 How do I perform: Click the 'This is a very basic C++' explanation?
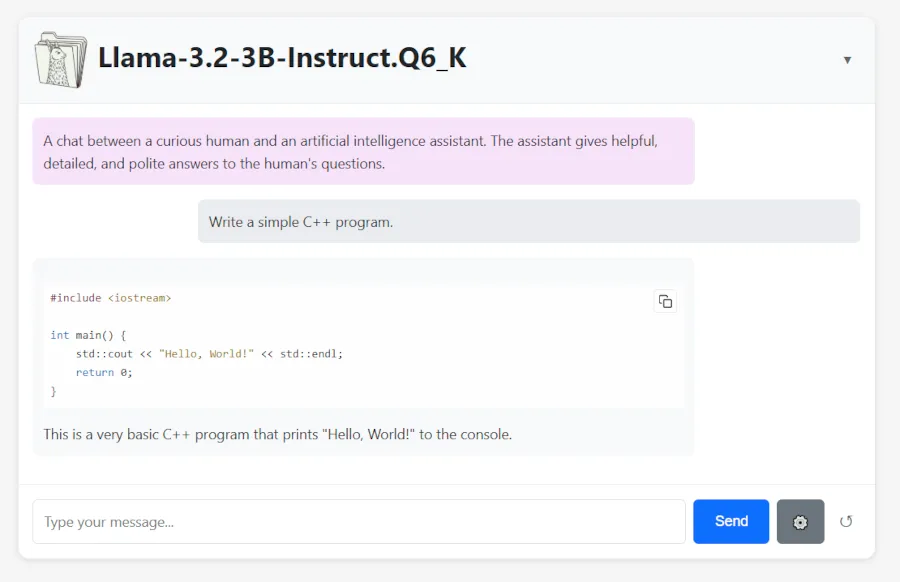click(277, 434)
